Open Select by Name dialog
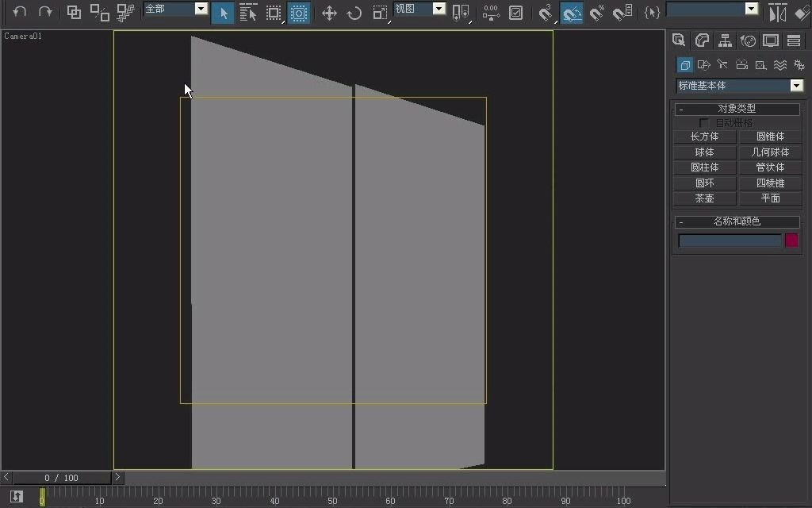The image size is (812, 508). pos(248,13)
